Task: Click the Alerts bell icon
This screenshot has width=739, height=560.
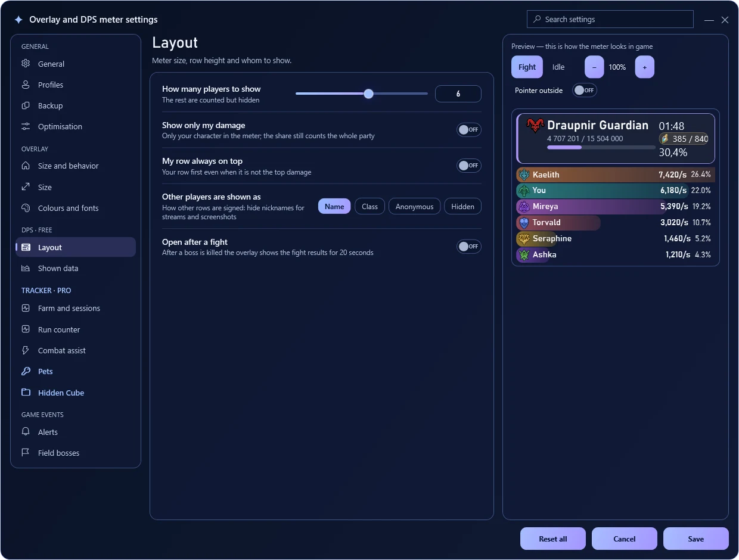Action: (26, 432)
